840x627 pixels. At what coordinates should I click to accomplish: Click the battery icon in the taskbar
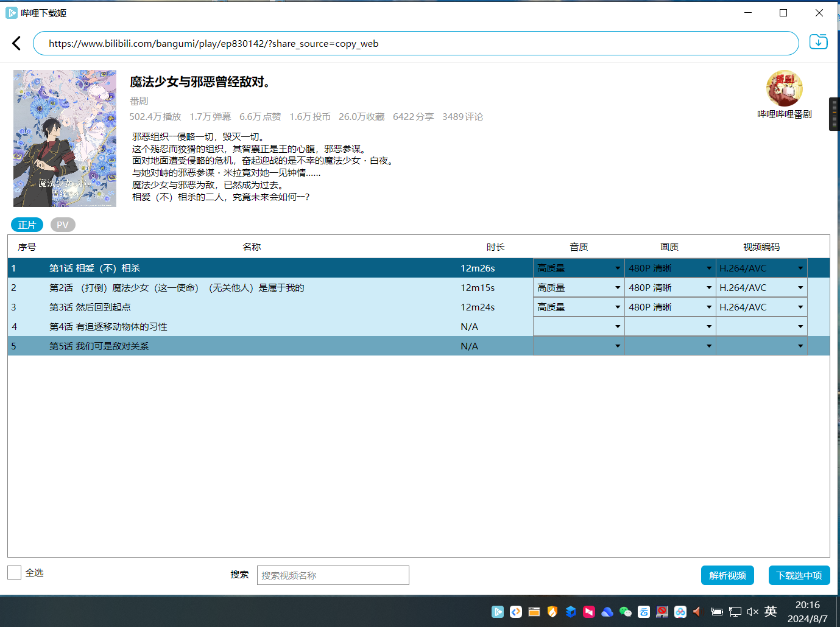pos(717,612)
